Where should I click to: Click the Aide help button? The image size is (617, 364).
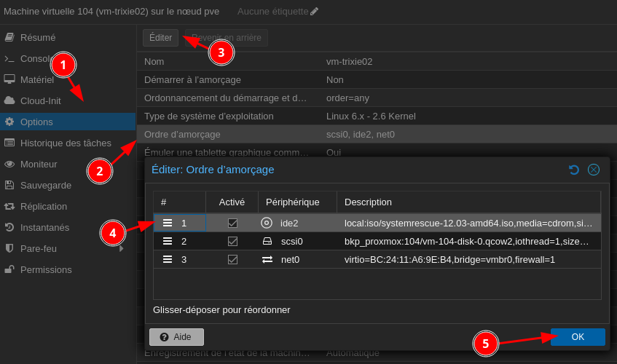pos(176,337)
